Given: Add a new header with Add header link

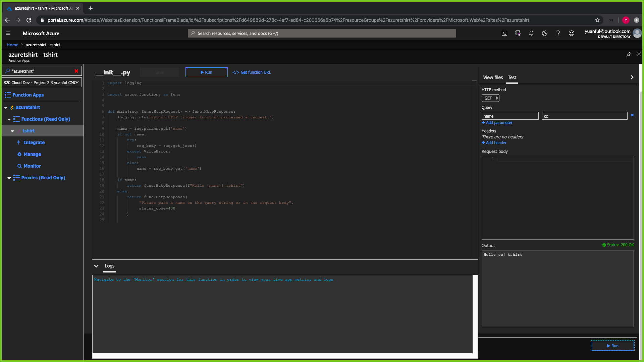Looking at the screenshot, I should [494, 142].
